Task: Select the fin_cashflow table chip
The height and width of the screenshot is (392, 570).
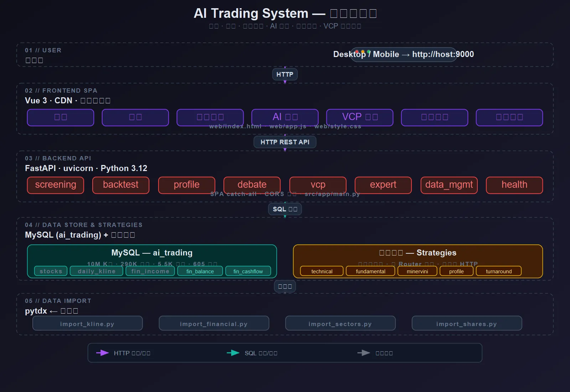Action: 248,271
